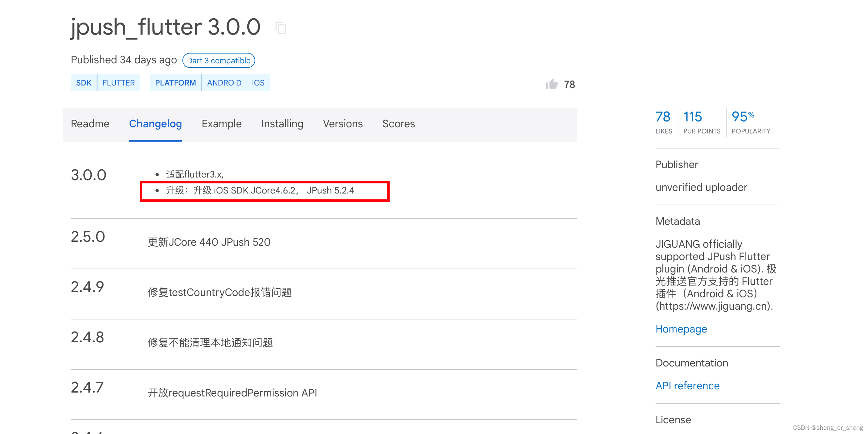
Task: Open the Scores tab
Action: [x=398, y=124]
